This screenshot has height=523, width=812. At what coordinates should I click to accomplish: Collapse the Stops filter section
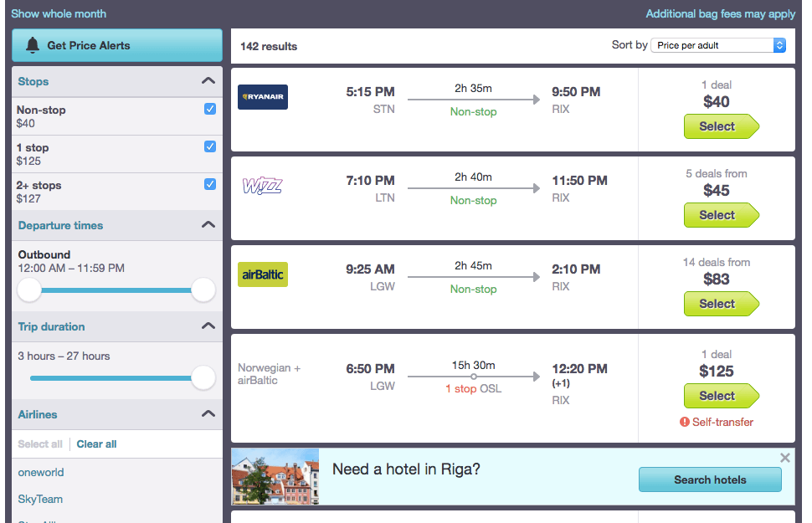208,81
